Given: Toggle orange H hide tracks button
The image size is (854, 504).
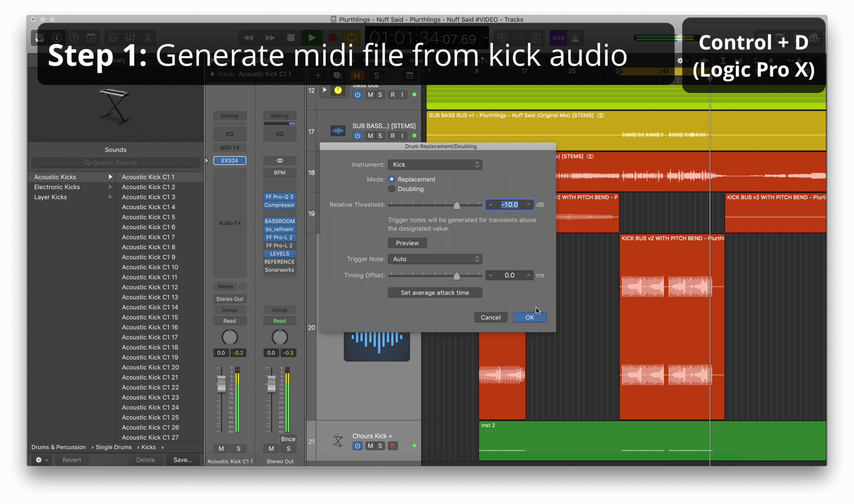Looking at the screenshot, I should (x=357, y=76).
